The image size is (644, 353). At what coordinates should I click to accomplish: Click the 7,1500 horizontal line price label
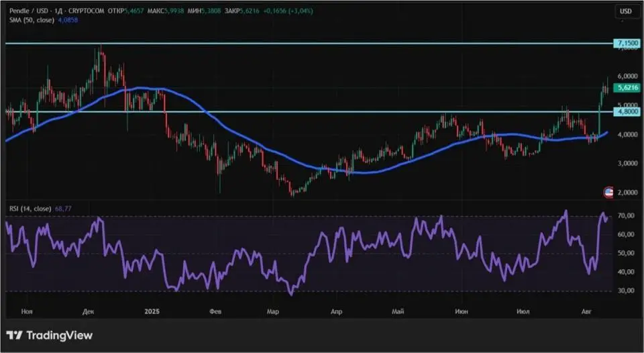pos(626,44)
